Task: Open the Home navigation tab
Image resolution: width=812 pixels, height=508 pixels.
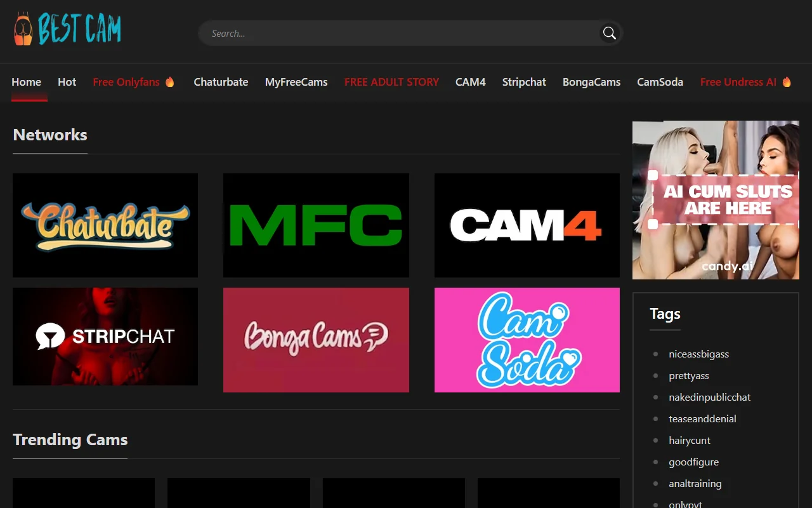Action: (x=26, y=82)
